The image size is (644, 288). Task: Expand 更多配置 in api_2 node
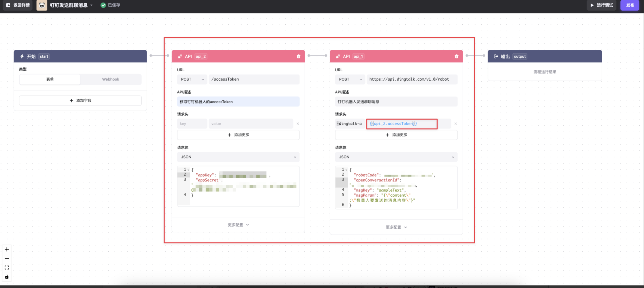pyautogui.click(x=238, y=225)
